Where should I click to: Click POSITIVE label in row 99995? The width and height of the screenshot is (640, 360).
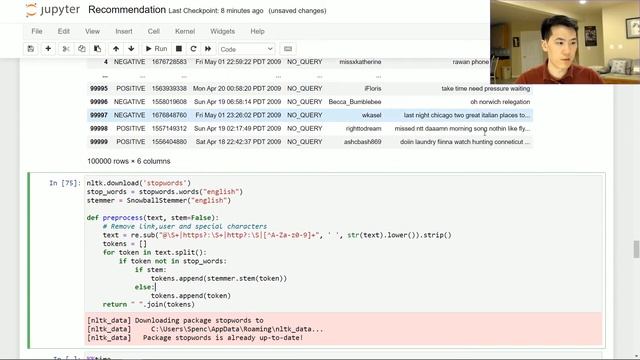click(x=131, y=89)
